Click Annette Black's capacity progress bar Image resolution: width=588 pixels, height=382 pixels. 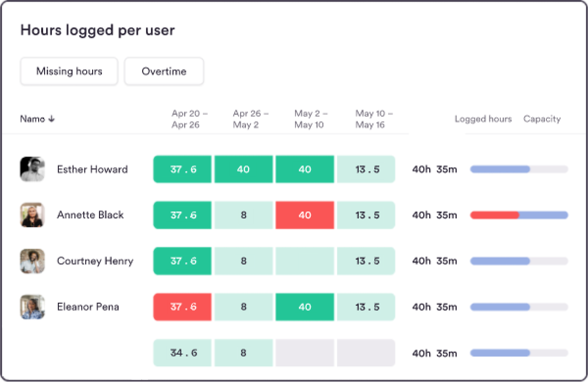click(x=518, y=215)
